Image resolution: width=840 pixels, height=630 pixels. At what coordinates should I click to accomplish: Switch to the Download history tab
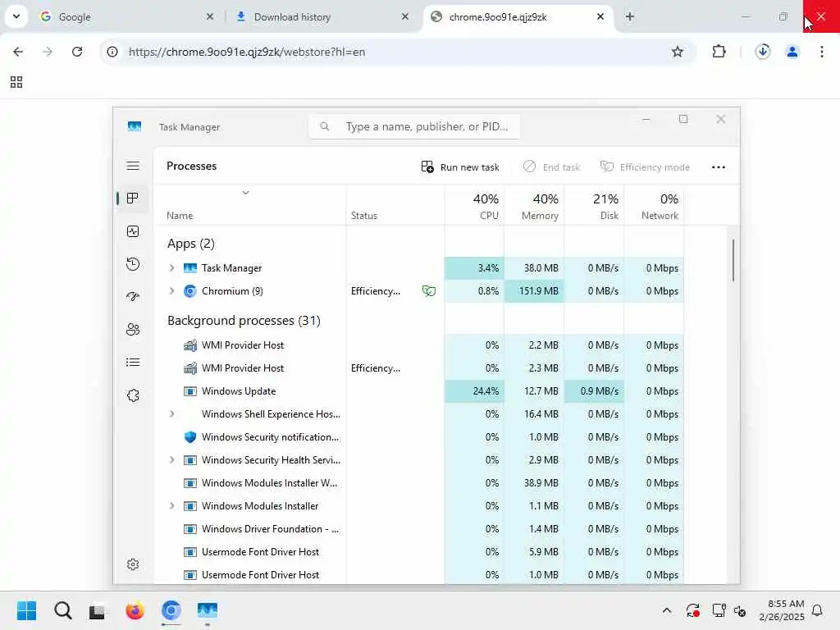[x=322, y=16]
